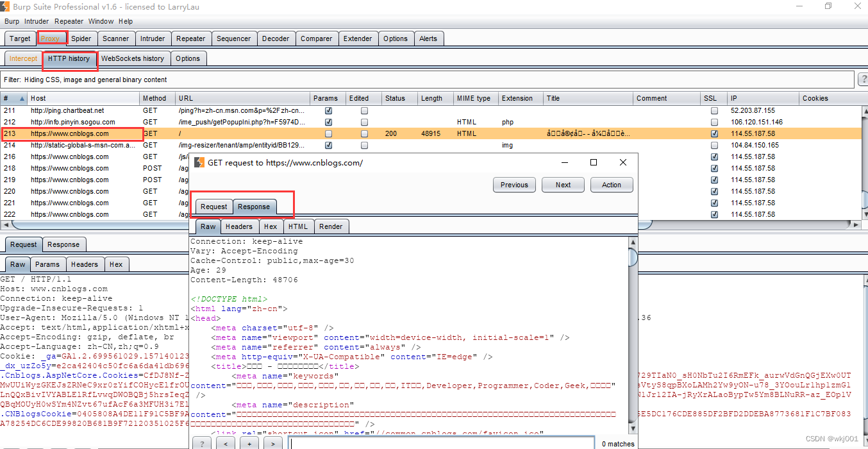868x449 pixels.
Task: Toggle Params checkbox for row 212
Action: pyautogui.click(x=329, y=122)
